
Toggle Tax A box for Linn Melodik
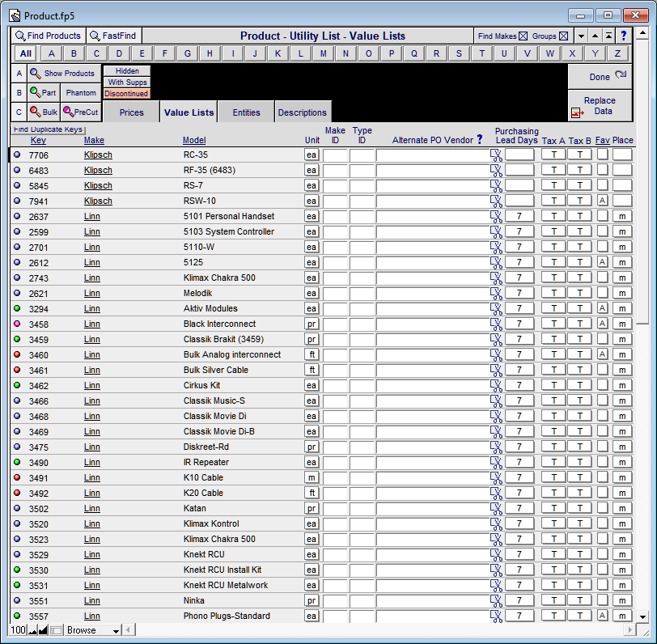pos(553,293)
